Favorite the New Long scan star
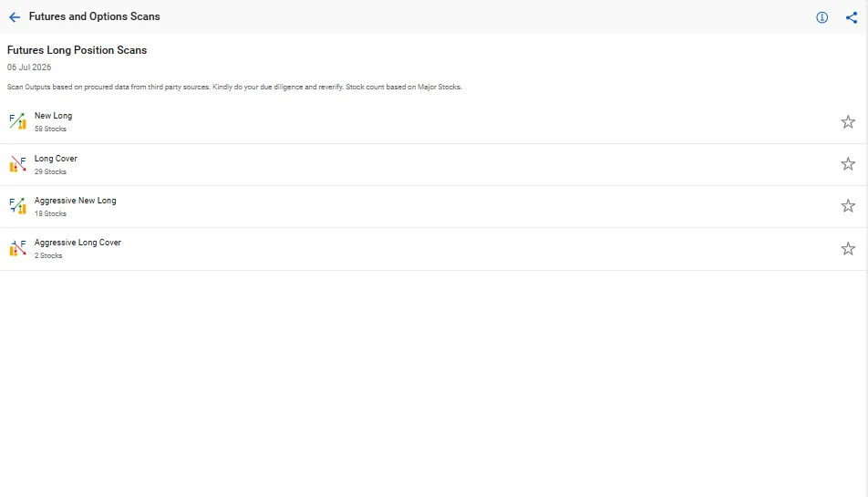 tap(848, 122)
